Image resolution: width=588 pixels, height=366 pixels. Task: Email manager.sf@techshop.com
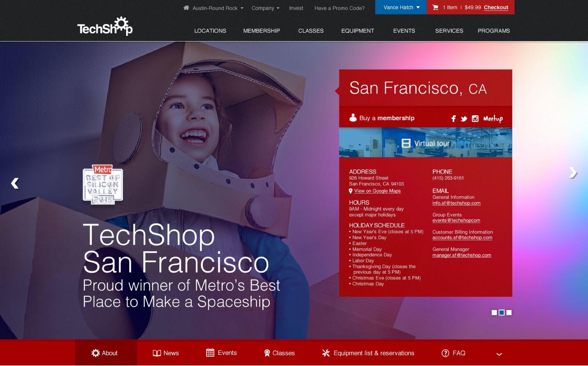click(x=462, y=255)
